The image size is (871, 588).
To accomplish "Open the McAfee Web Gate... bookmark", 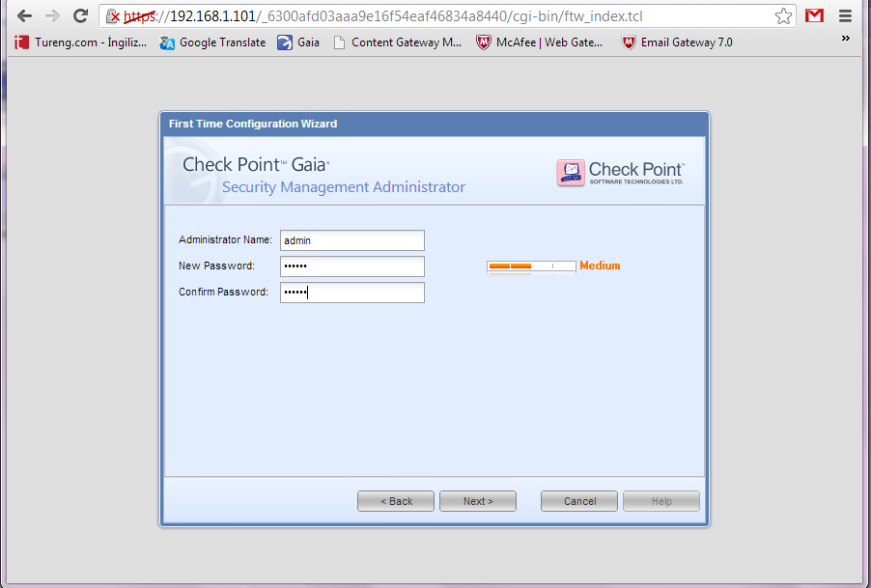I will [x=540, y=42].
